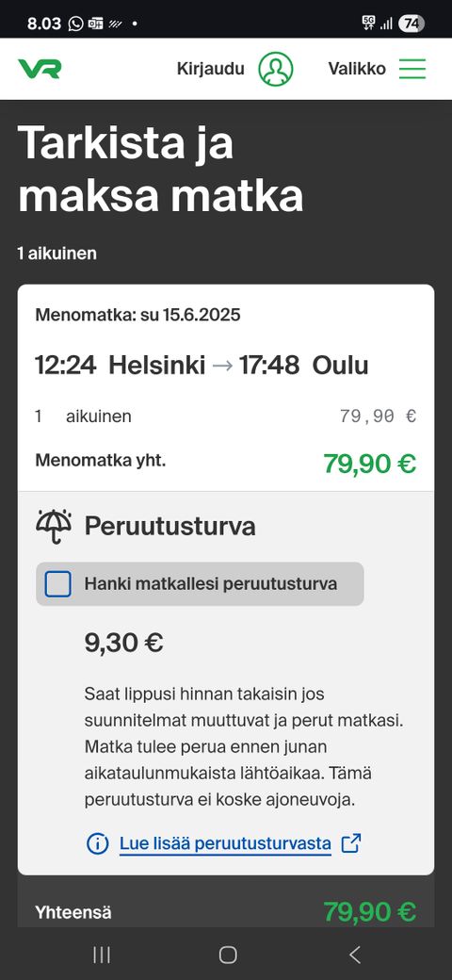Check the Hanki matkallesi peruutusturva checkbox

58,584
